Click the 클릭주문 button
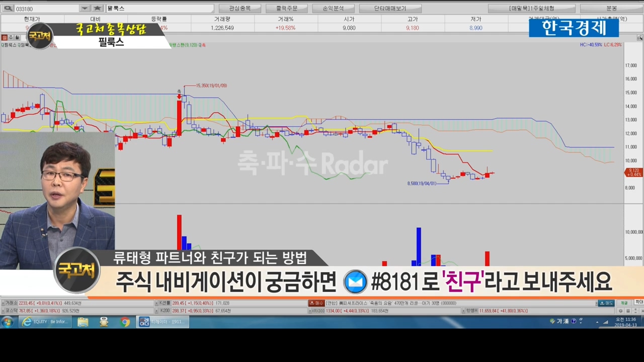 [x=286, y=9]
